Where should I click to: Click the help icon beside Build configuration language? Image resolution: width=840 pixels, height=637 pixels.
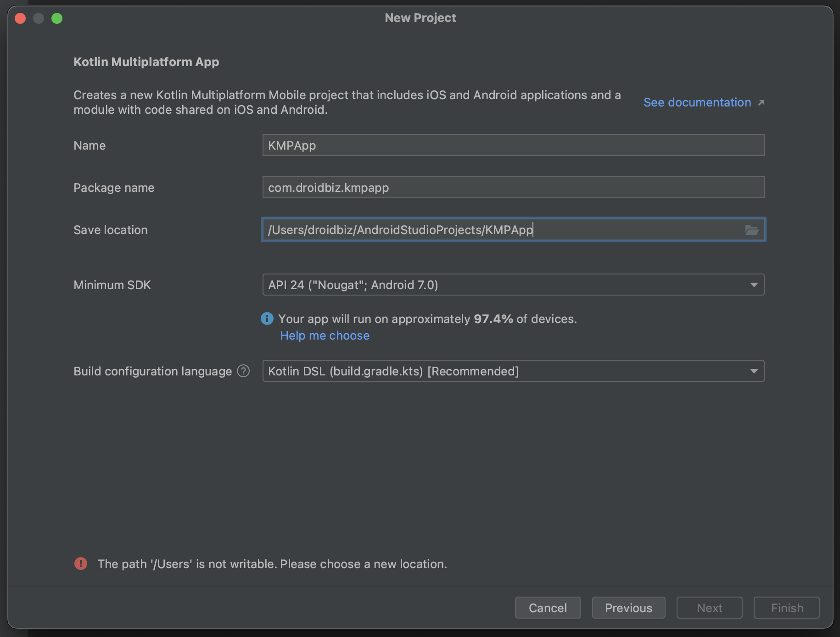coord(244,371)
